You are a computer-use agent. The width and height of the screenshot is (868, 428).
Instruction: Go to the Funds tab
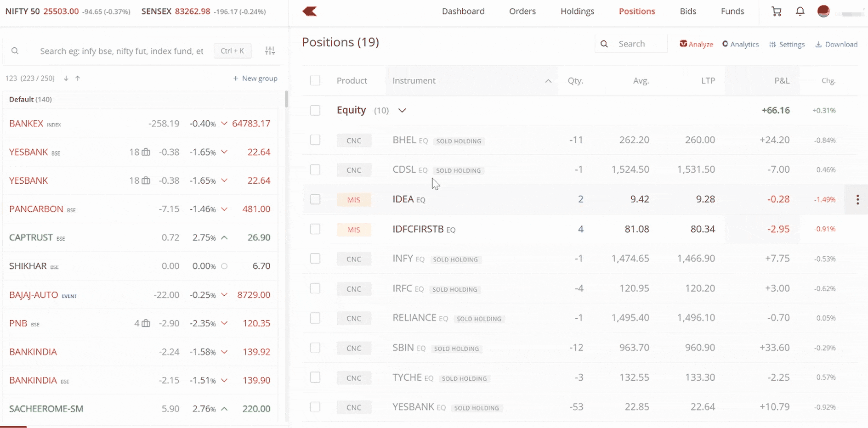coord(732,11)
